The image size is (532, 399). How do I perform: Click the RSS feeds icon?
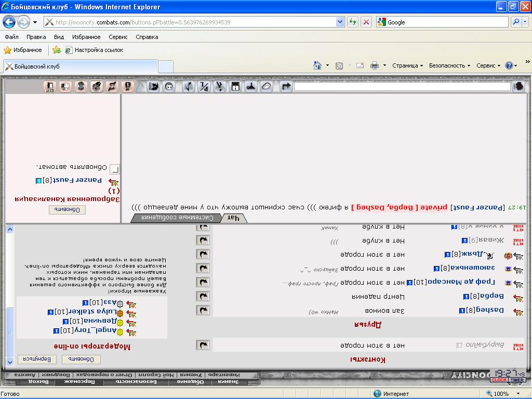pyautogui.click(x=339, y=66)
